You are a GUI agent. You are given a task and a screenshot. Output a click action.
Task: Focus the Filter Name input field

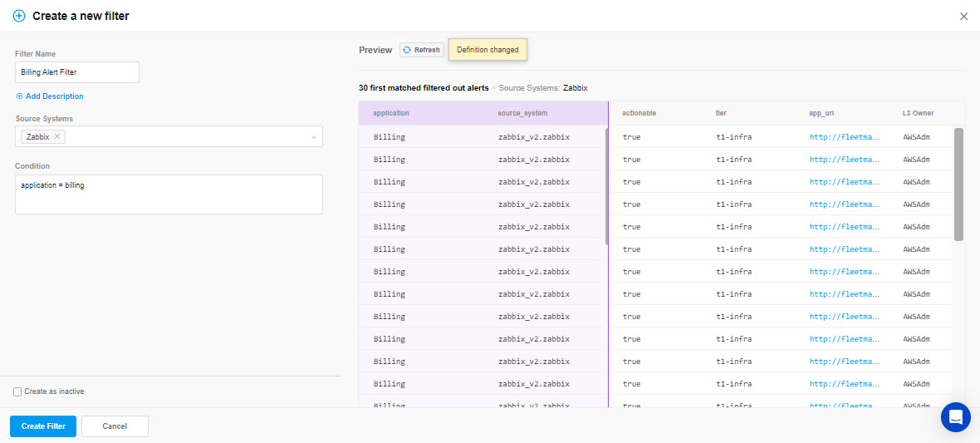coord(77,72)
